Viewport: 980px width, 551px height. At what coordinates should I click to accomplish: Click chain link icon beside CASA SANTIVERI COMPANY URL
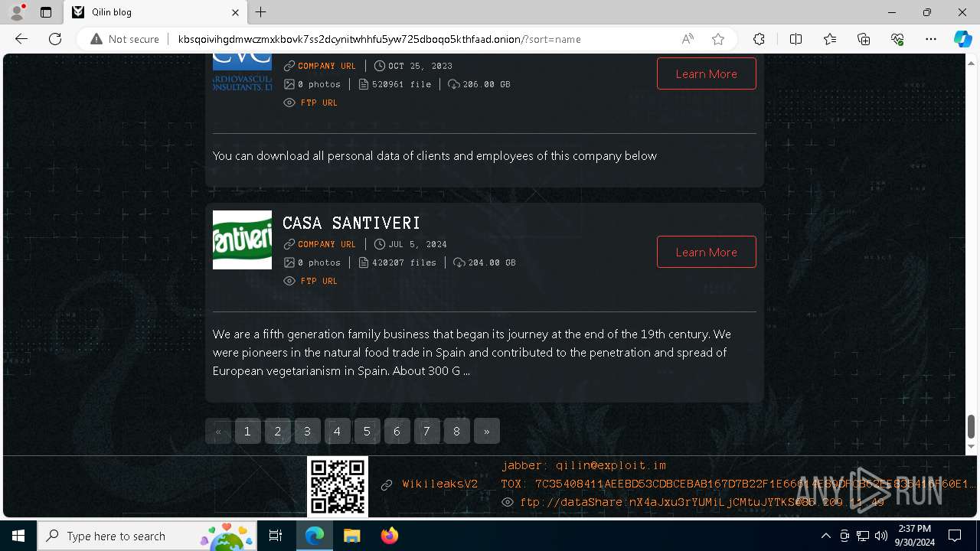click(289, 244)
